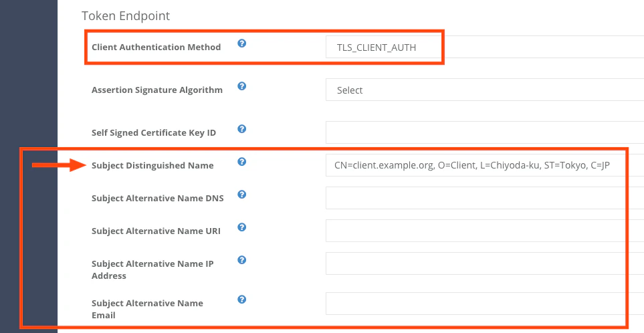Open the Client Authentication Method dropdown
Viewport: 644px width, 333px height.
click(485, 47)
